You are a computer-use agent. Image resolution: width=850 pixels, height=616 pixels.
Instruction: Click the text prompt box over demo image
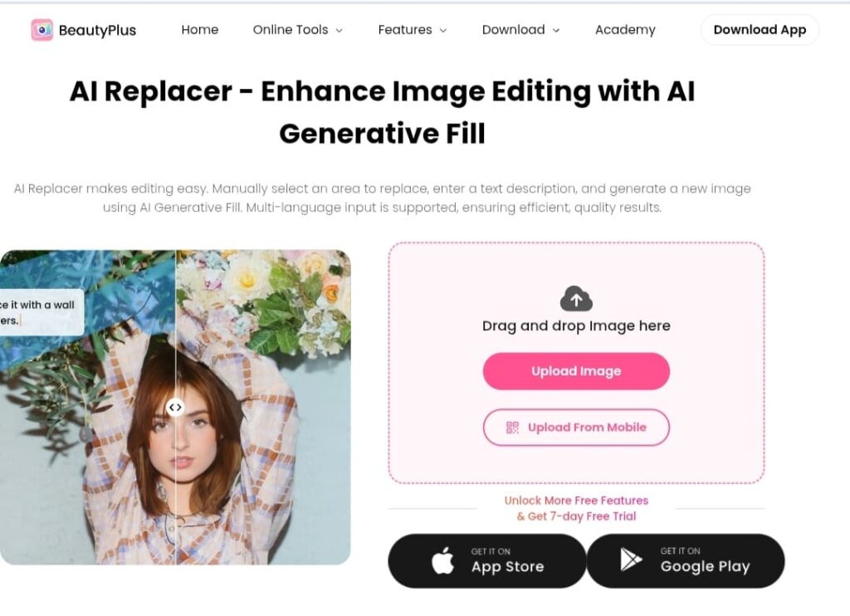tap(42, 312)
